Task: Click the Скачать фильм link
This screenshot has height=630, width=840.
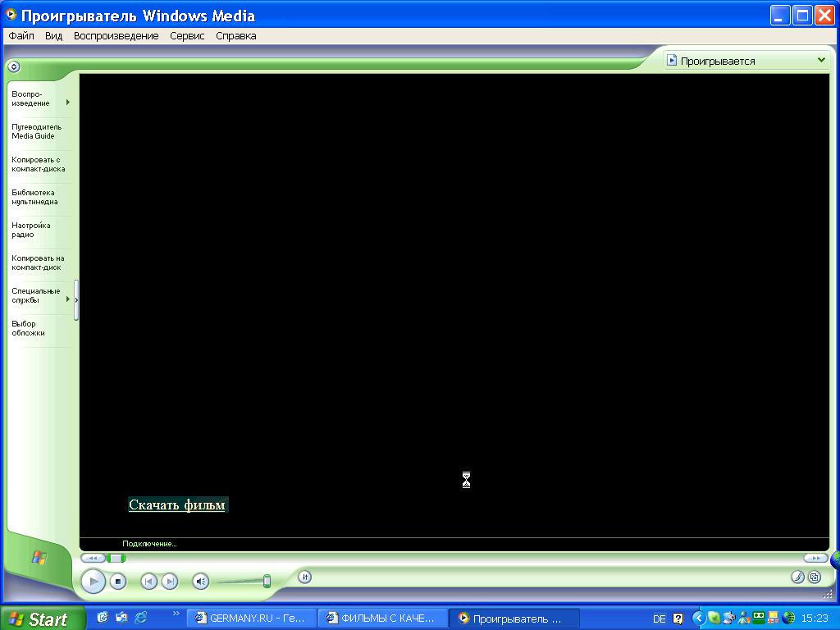Action: click(x=177, y=504)
